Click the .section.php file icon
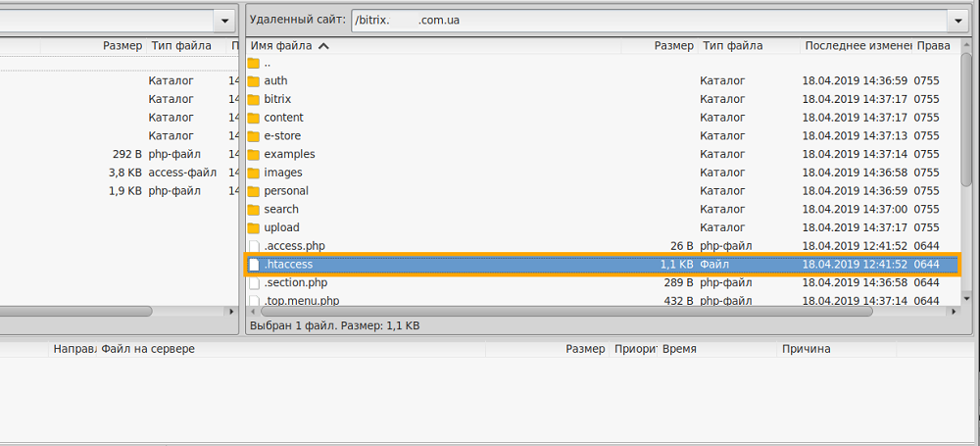The width and height of the screenshot is (980, 446). (x=254, y=282)
